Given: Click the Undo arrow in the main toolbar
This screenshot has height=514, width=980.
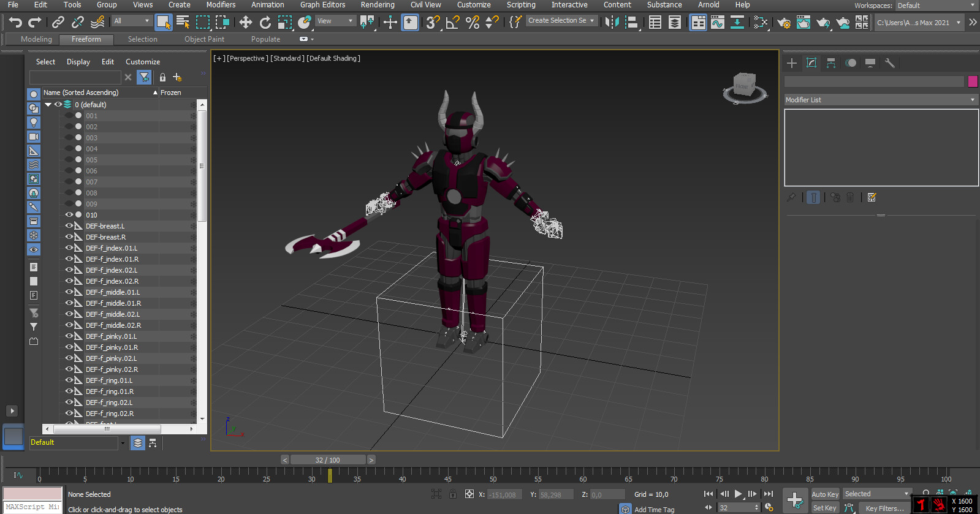Looking at the screenshot, I should click(15, 23).
